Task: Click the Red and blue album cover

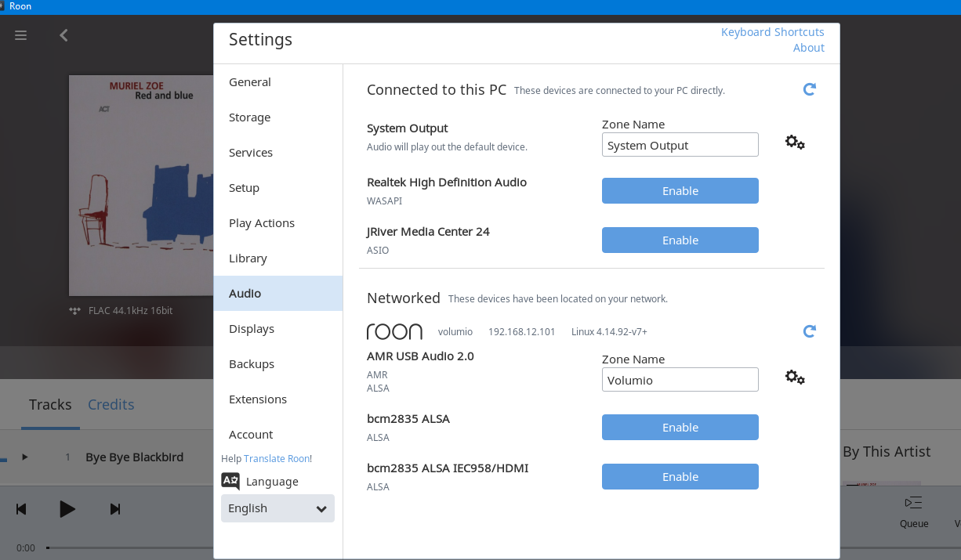Action: coord(142,186)
